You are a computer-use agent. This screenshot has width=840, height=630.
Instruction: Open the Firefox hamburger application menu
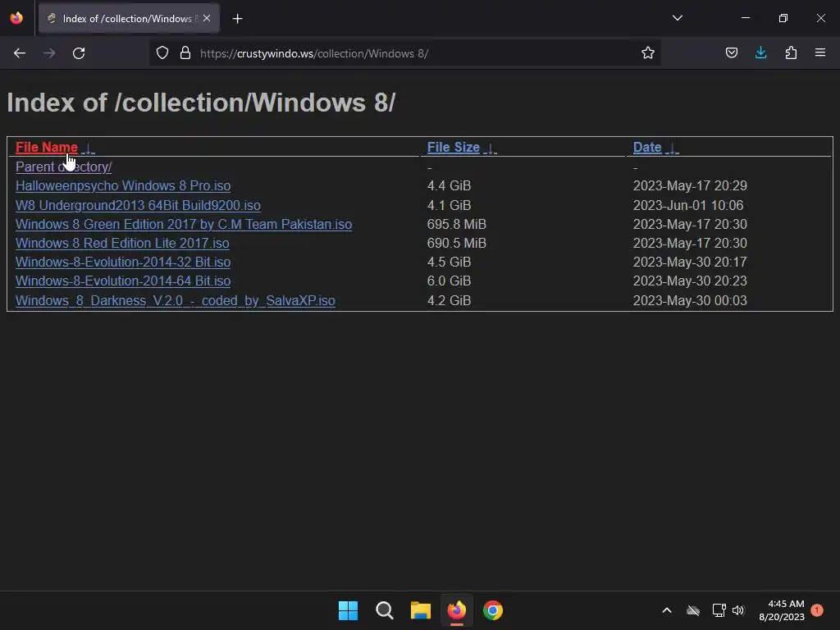[x=820, y=53]
